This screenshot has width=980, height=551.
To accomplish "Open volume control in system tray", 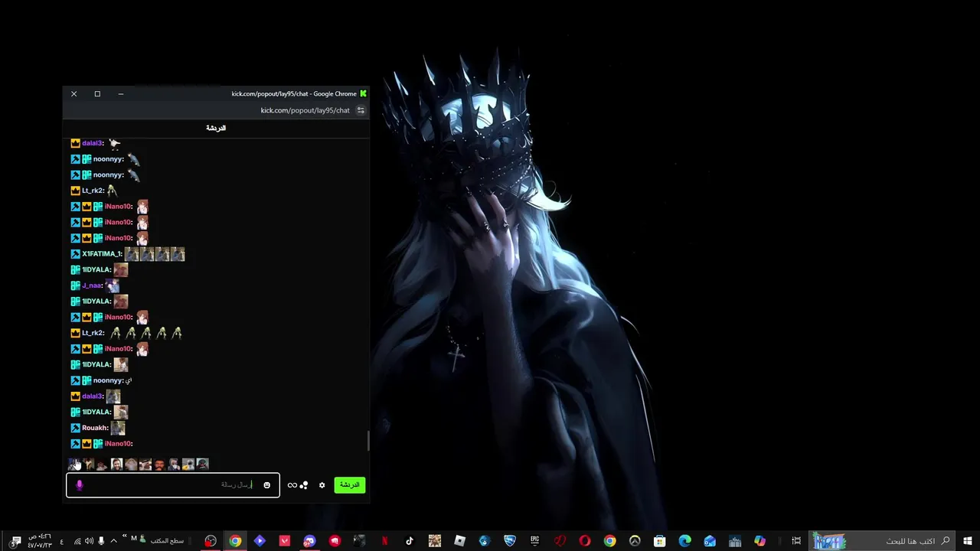I will pyautogui.click(x=89, y=541).
